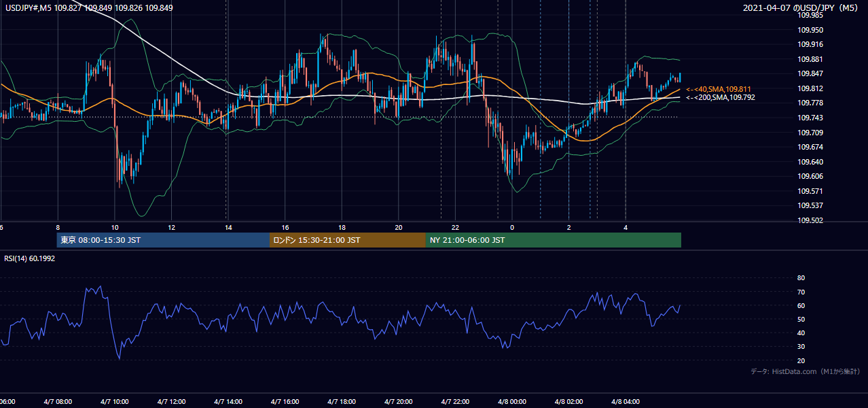The width and height of the screenshot is (868, 408).
Task: Click the 109.502 price axis label
Action: [x=810, y=220]
